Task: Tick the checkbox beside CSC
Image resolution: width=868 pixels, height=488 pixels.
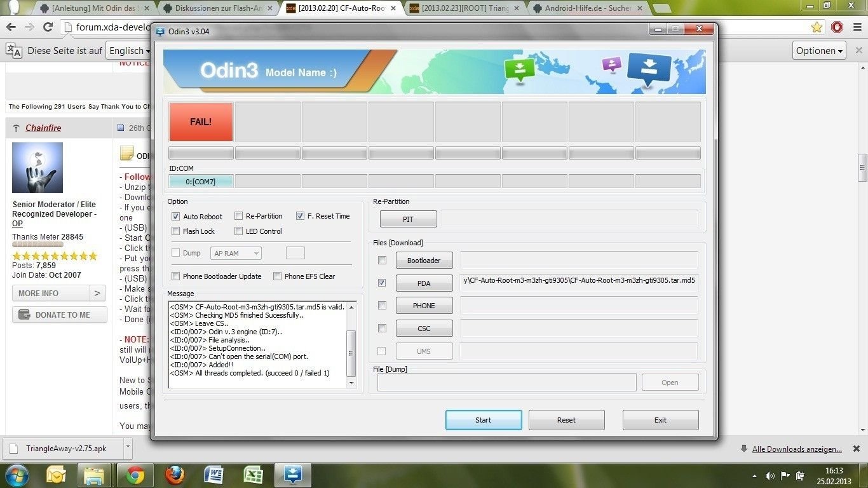Action: click(382, 329)
